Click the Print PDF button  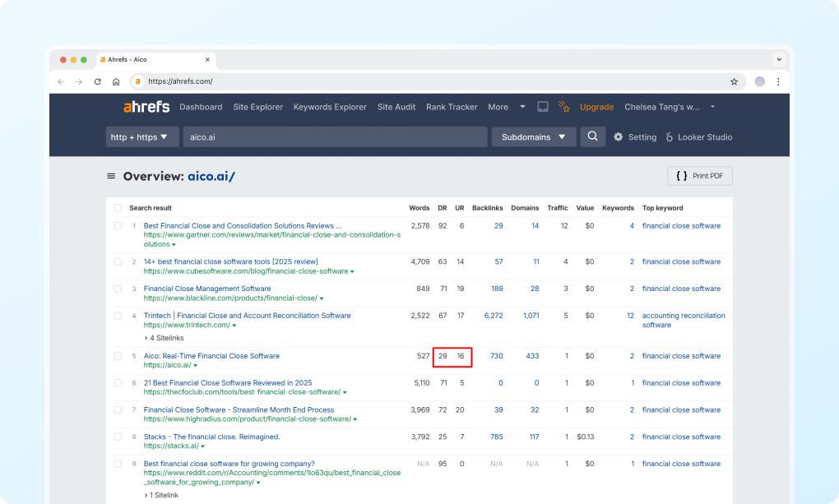coord(699,176)
